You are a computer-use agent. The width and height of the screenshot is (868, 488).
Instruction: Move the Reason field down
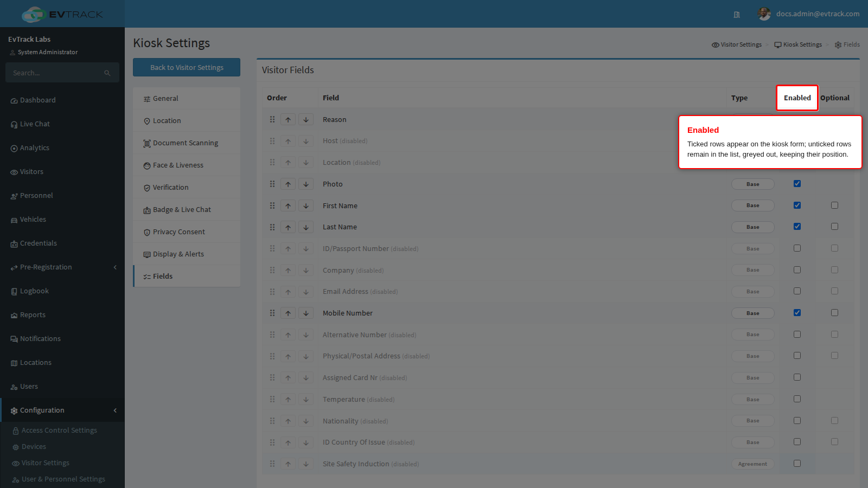pyautogui.click(x=306, y=120)
